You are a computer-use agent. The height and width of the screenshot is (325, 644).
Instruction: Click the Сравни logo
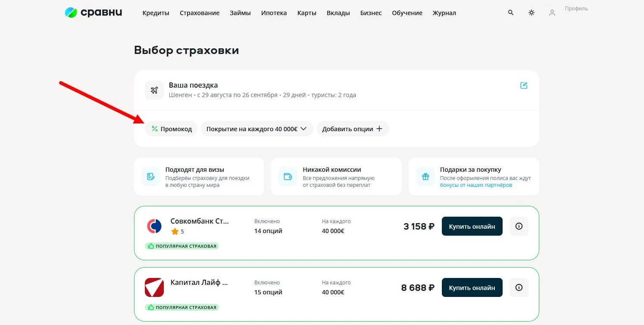pyautogui.click(x=93, y=13)
